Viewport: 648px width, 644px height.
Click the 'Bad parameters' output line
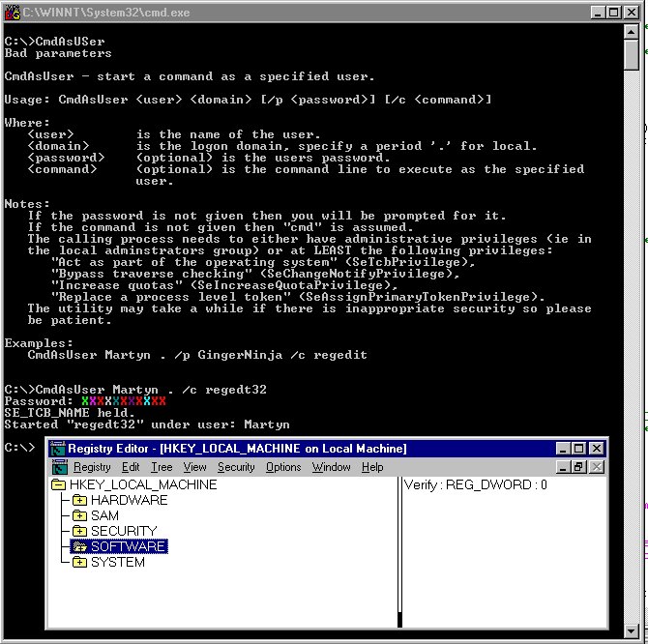58,54
